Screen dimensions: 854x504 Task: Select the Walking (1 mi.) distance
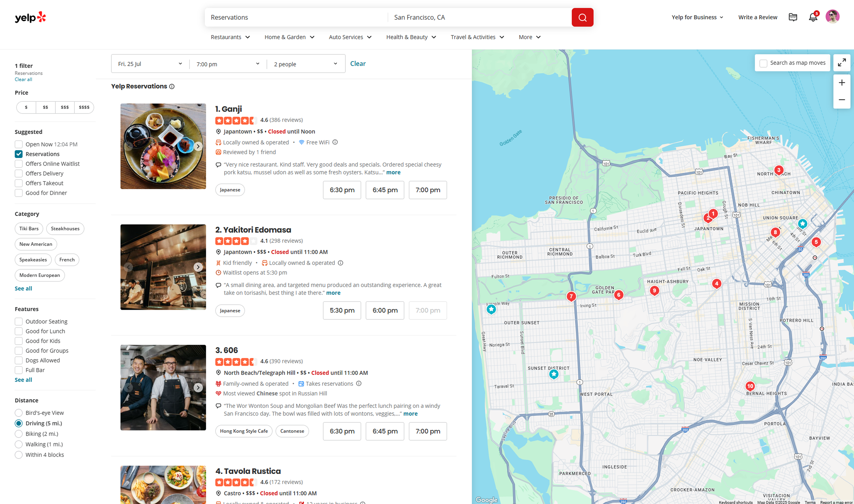pyautogui.click(x=19, y=444)
